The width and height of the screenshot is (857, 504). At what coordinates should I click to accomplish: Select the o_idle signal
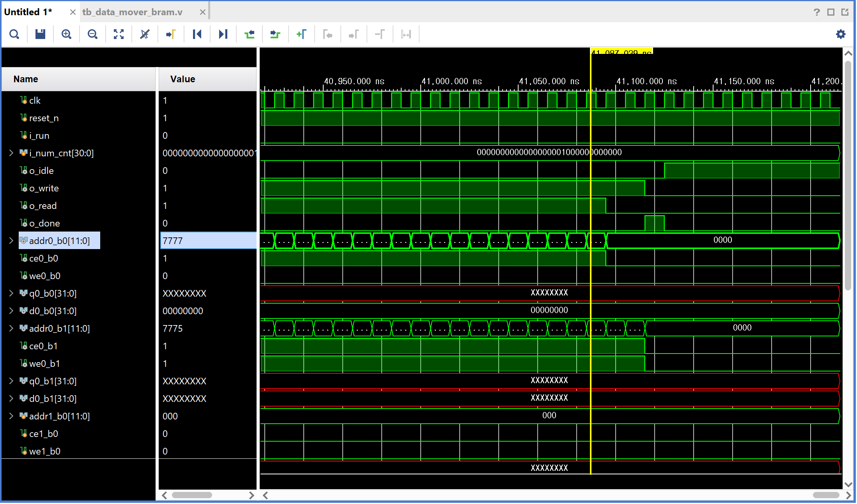(x=41, y=171)
